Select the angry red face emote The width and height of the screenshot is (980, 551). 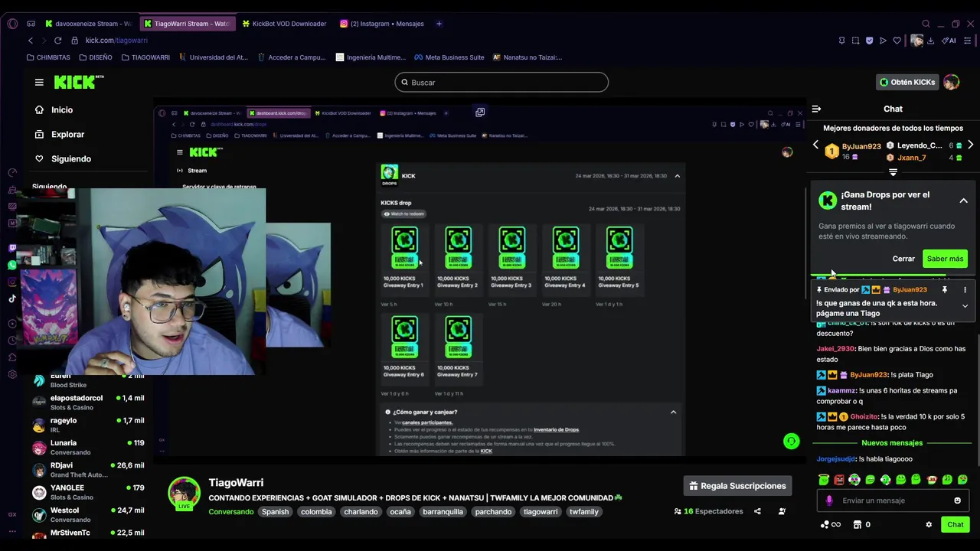(839, 480)
